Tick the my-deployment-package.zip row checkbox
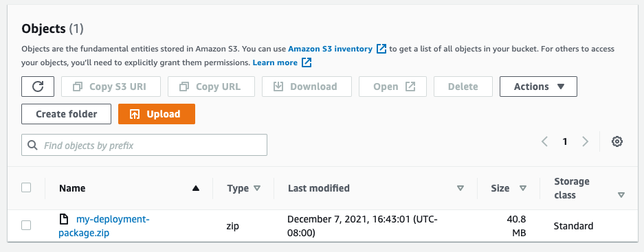 pyautogui.click(x=26, y=225)
